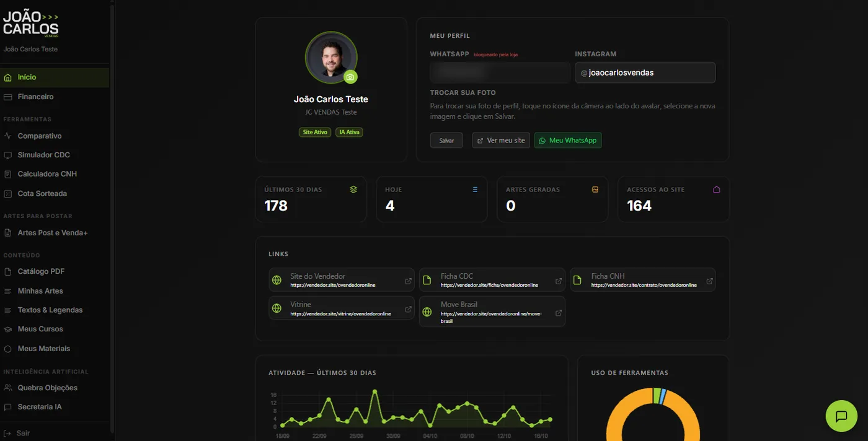Click the João Carlos Vendas logo
This screenshot has height=441, width=868.
point(31,25)
